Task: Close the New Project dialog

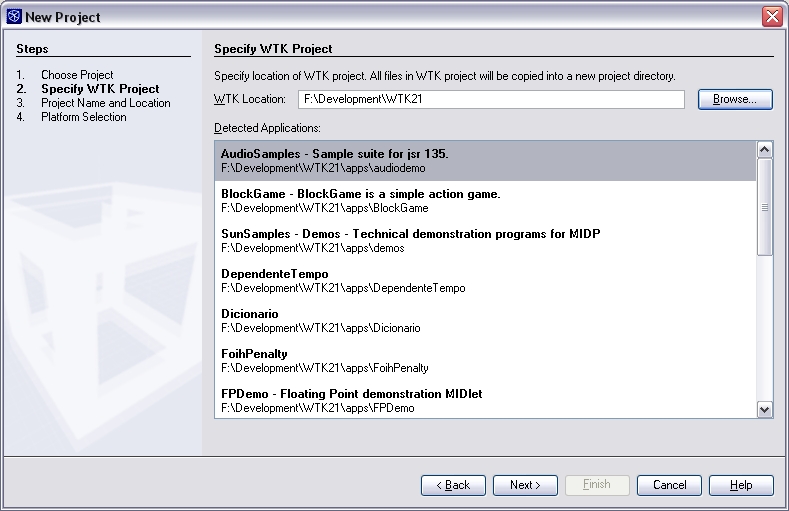Action: 771,16
